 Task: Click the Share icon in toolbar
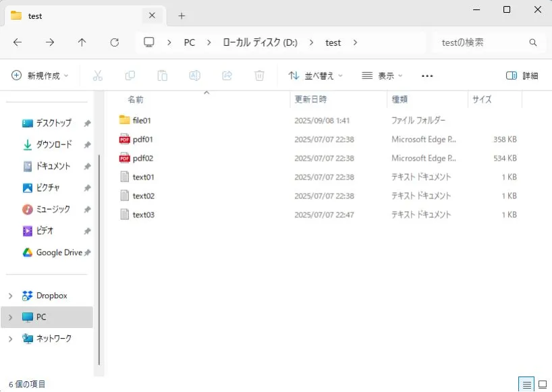(x=227, y=76)
